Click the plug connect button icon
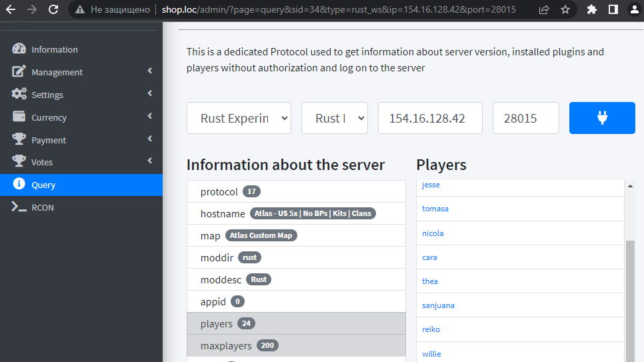The image size is (644, 362). 602,118
